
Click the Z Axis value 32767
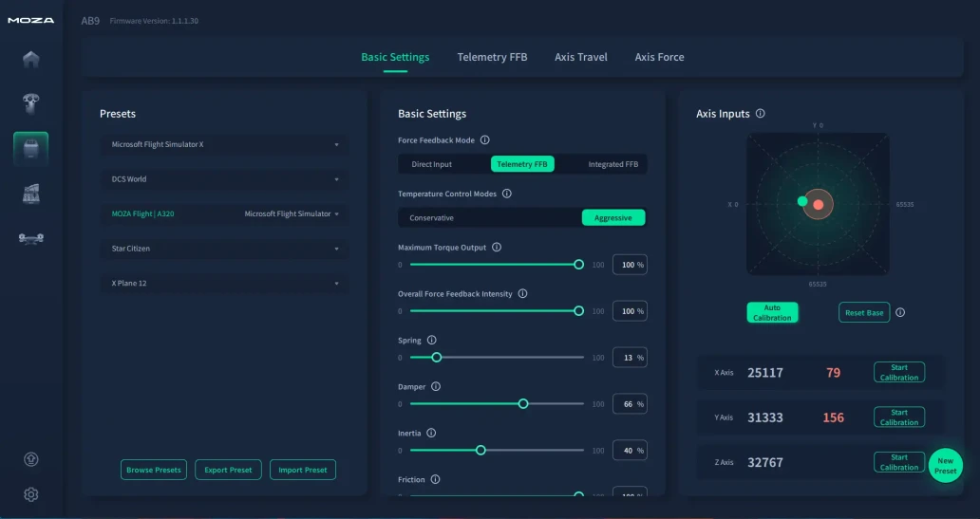click(x=765, y=463)
